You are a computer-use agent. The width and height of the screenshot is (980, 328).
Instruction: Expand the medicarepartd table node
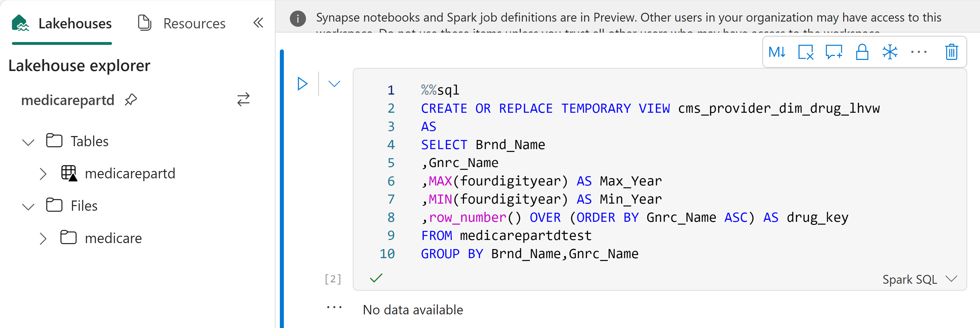point(43,174)
